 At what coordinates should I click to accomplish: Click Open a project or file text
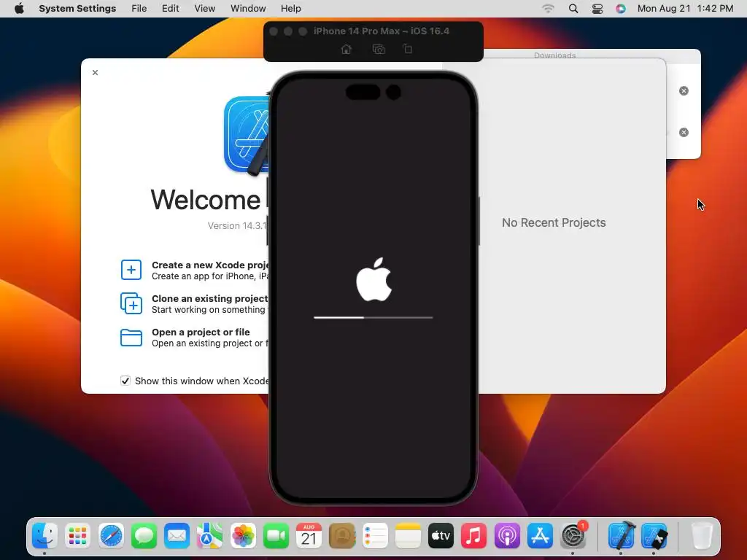(201, 332)
